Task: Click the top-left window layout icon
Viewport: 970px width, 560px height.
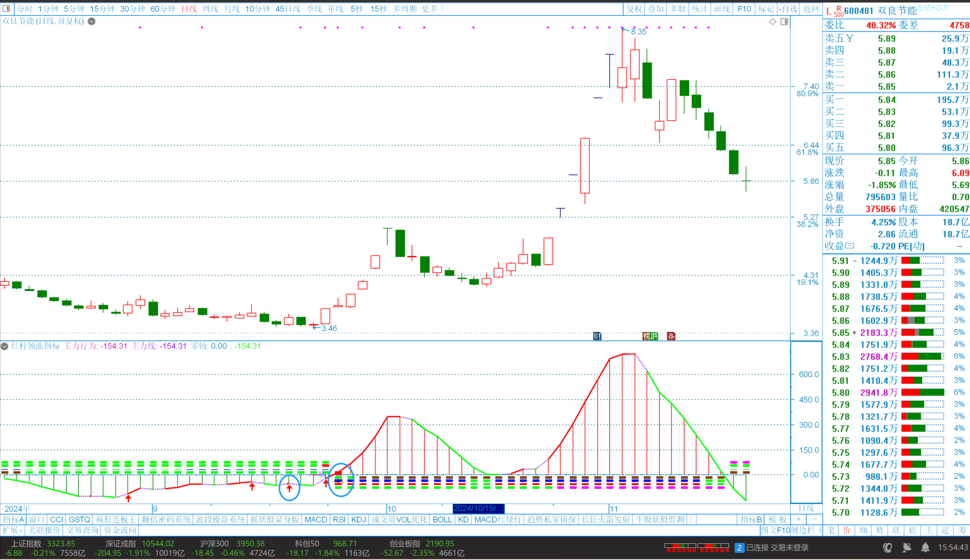Action: tap(7, 8)
